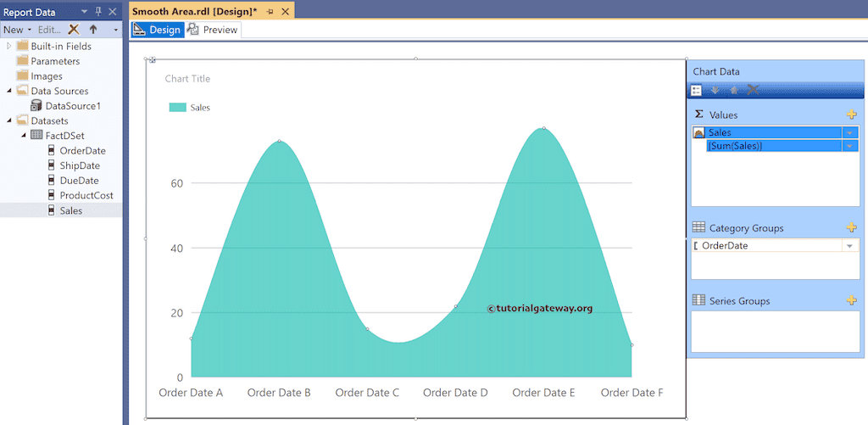
Task: Select the Datasets folder icon
Action: pyautogui.click(x=22, y=120)
